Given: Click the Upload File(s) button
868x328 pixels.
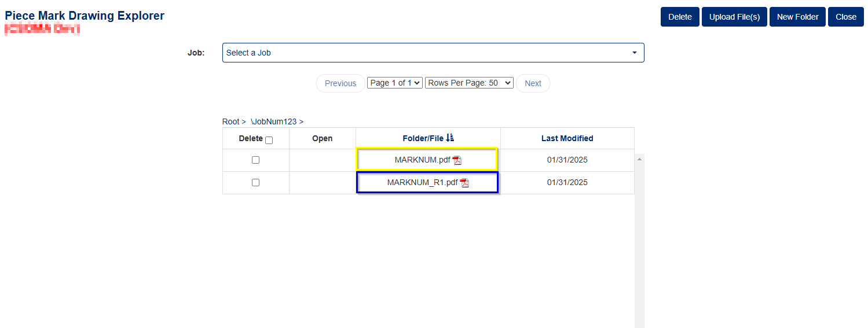Looking at the screenshot, I should point(734,17).
